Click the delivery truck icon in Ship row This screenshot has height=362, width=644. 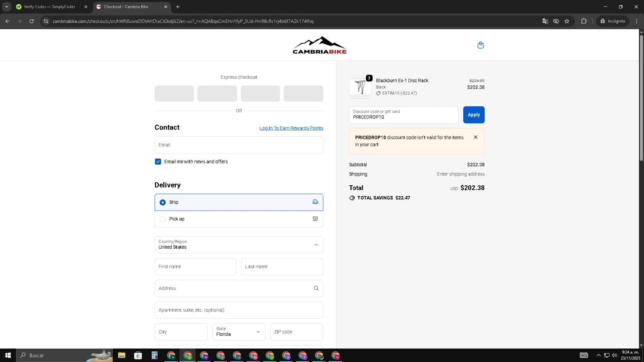[315, 202]
